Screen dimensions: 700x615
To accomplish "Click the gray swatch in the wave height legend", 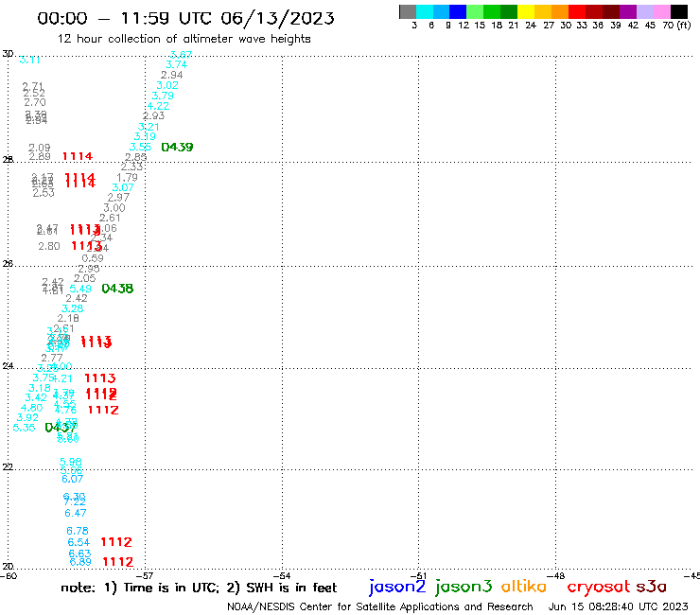I will [408, 11].
